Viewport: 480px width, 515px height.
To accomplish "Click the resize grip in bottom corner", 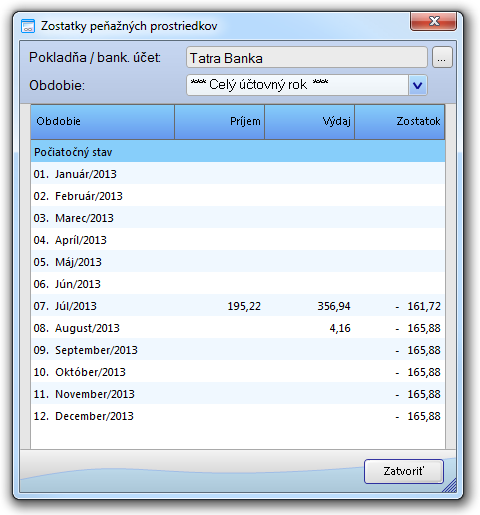I will pyautogui.click(x=450, y=485).
